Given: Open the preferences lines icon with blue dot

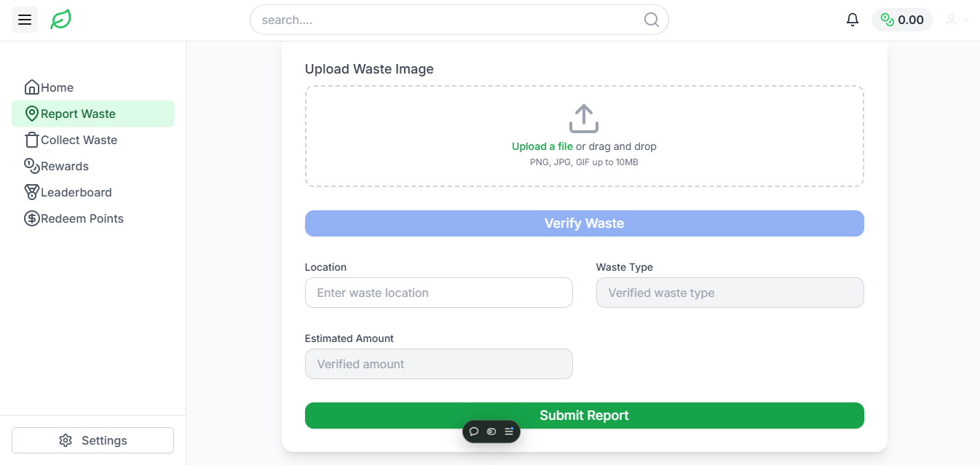Looking at the screenshot, I should (x=507, y=432).
